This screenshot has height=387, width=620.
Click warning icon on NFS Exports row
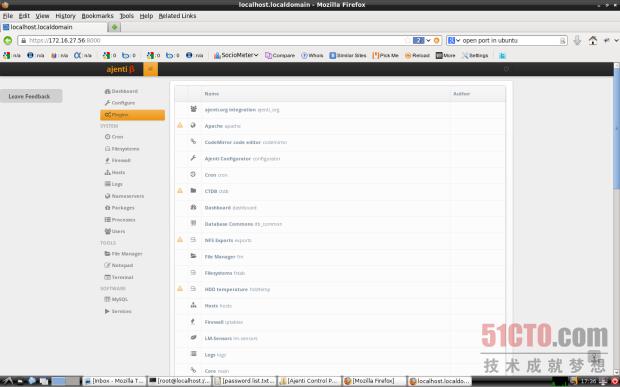[x=180, y=240]
